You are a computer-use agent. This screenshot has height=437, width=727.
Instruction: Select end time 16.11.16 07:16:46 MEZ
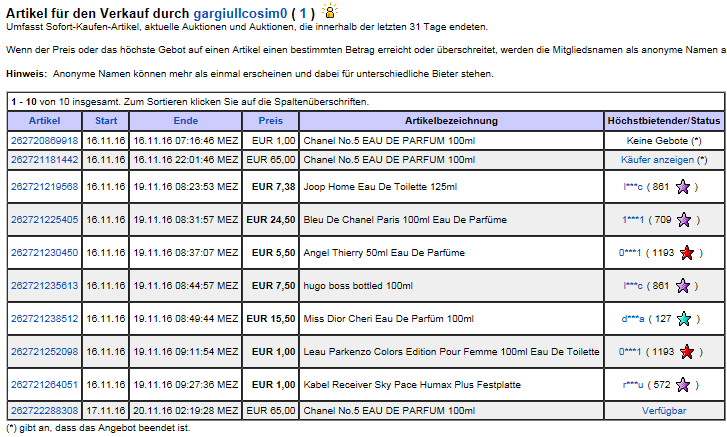(x=185, y=140)
